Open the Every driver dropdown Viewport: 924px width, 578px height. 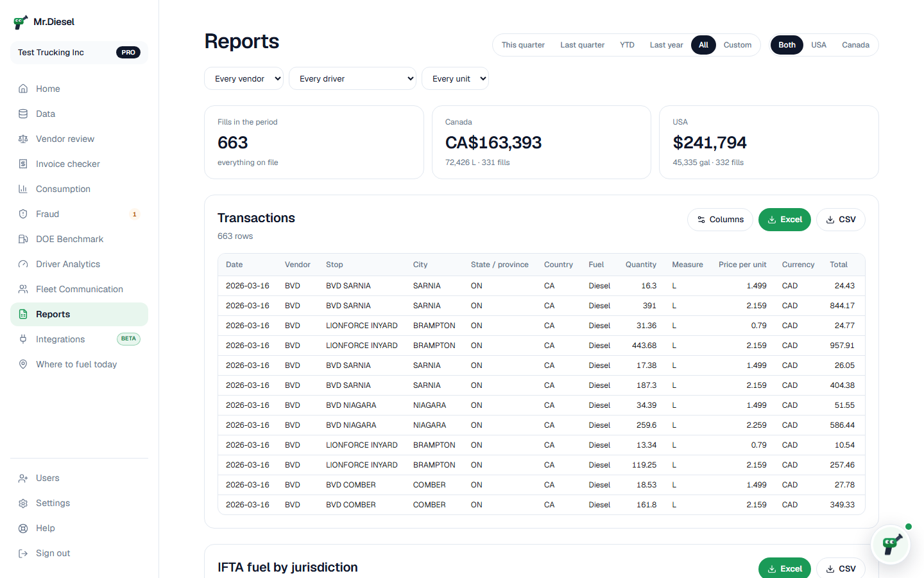[x=352, y=78]
